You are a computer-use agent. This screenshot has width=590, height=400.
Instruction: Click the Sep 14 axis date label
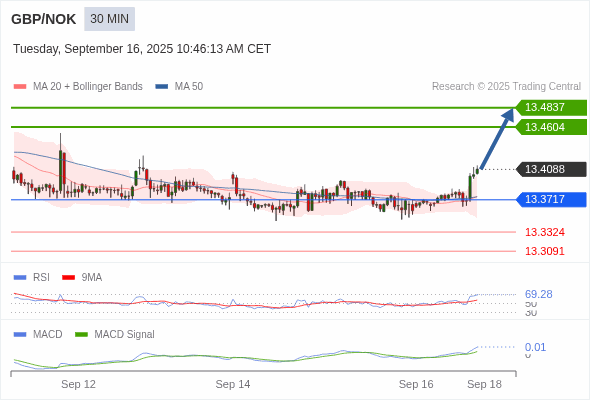tap(233, 384)
